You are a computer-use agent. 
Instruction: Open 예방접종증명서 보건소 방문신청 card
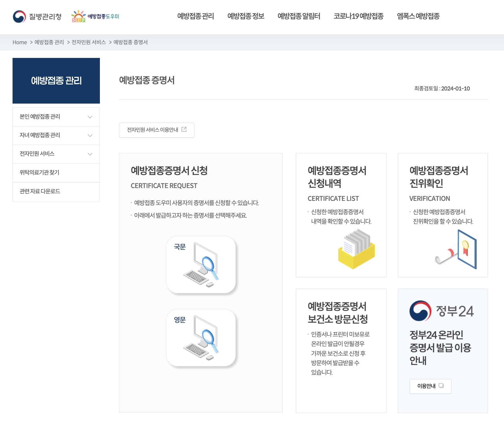[x=341, y=351]
